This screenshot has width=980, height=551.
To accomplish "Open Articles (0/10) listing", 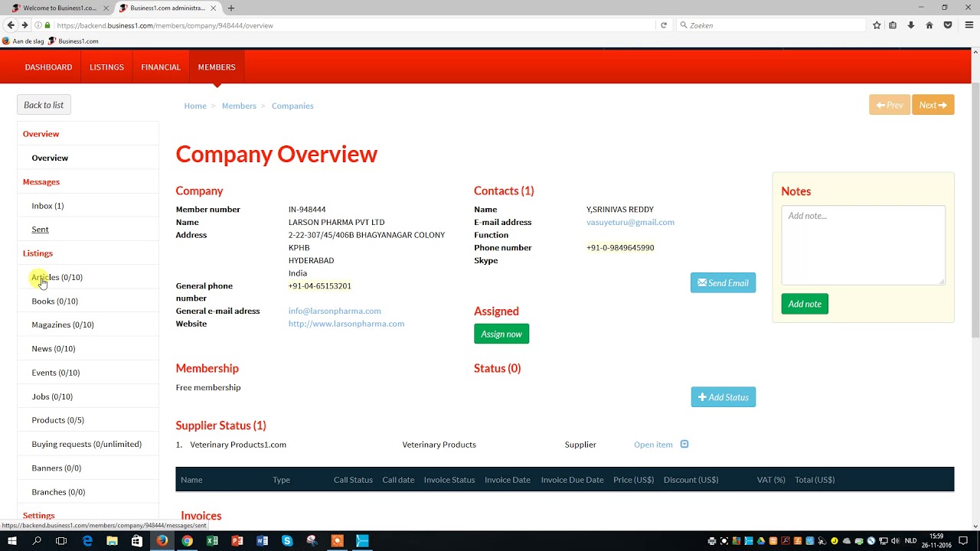I will 57,277.
